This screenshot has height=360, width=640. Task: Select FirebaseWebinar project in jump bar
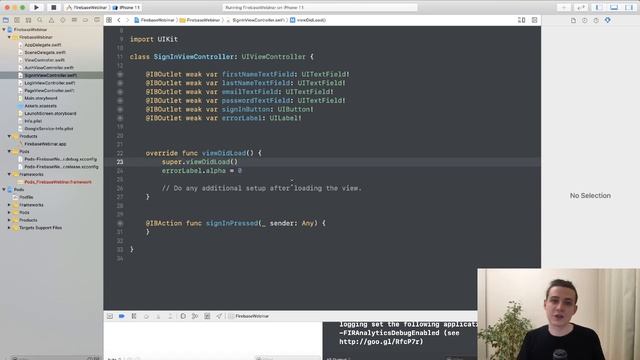pyautogui.click(x=154, y=20)
